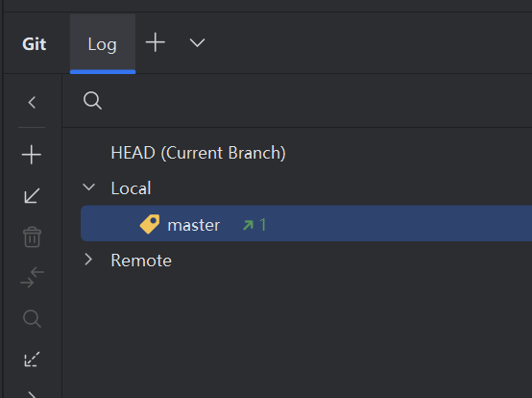Select HEAD (Current Branch) entry

tap(198, 153)
